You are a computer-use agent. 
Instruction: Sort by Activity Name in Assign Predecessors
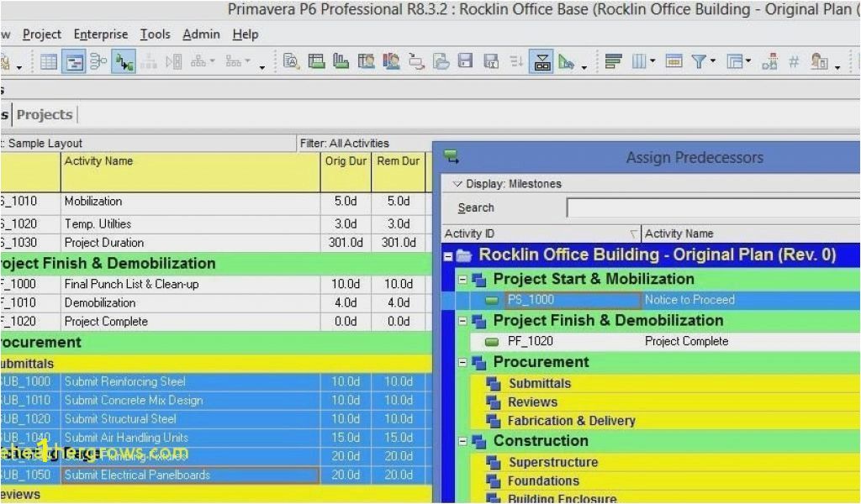pos(751,234)
